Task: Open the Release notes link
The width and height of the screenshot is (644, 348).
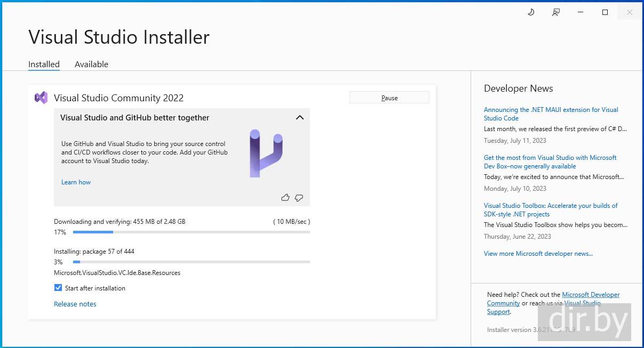Action: point(75,304)
